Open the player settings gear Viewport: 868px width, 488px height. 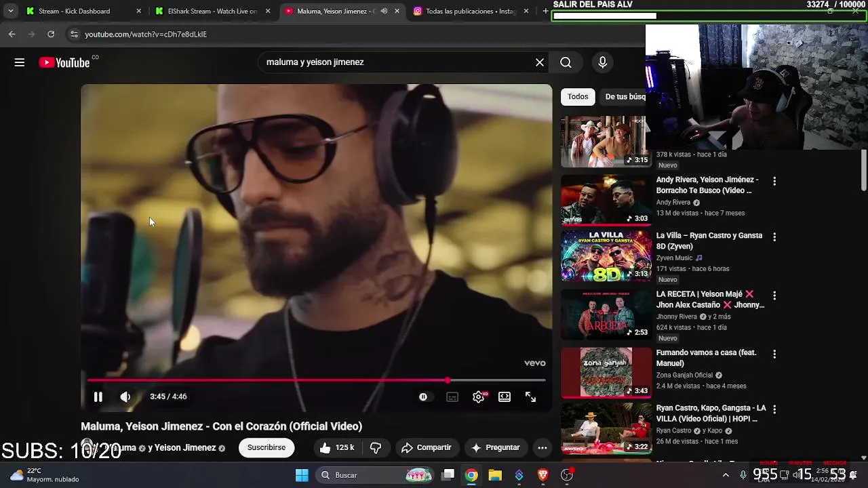click(x=479, y=397)
